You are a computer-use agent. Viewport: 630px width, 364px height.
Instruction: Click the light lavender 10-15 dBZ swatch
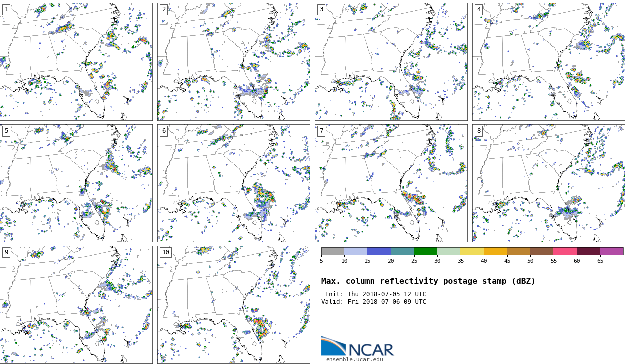coord(356,251)
